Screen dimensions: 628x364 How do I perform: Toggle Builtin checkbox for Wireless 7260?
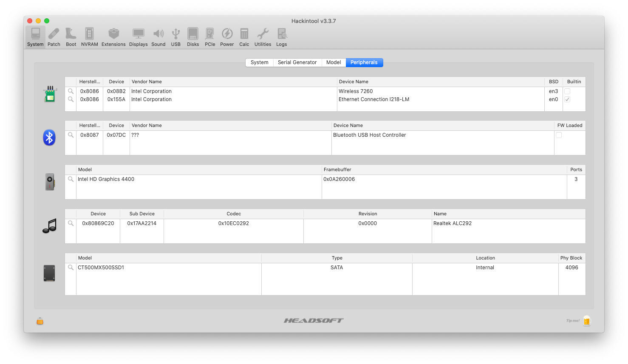pyautogui.click(x=567, y=91)
